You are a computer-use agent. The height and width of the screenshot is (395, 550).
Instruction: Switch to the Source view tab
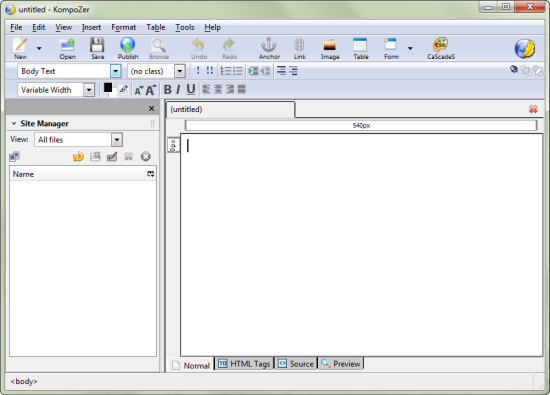296,364
